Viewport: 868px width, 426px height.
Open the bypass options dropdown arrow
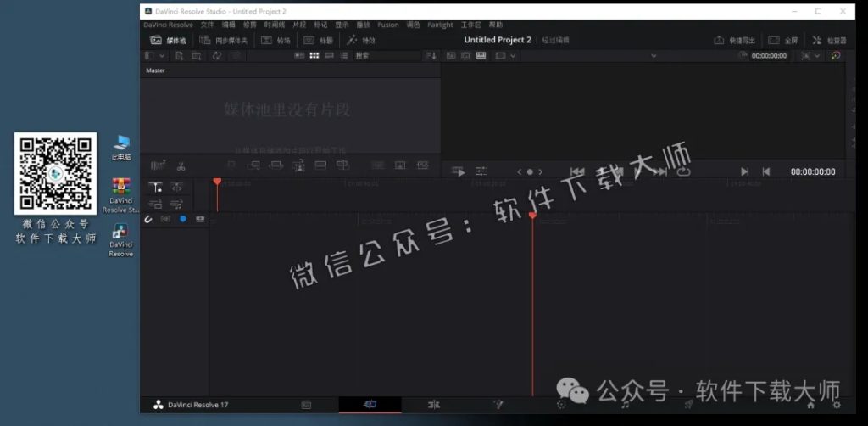pyautogui.click(x=818, y=56)
